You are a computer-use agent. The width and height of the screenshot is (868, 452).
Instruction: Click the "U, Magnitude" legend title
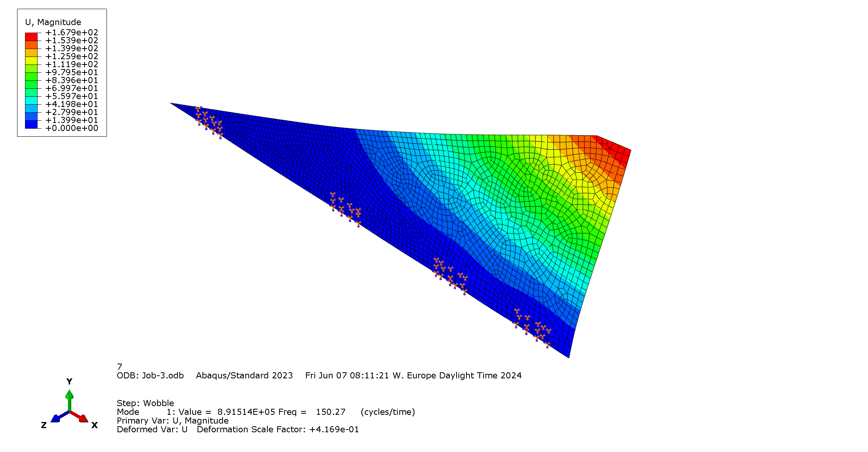[53, 22]
